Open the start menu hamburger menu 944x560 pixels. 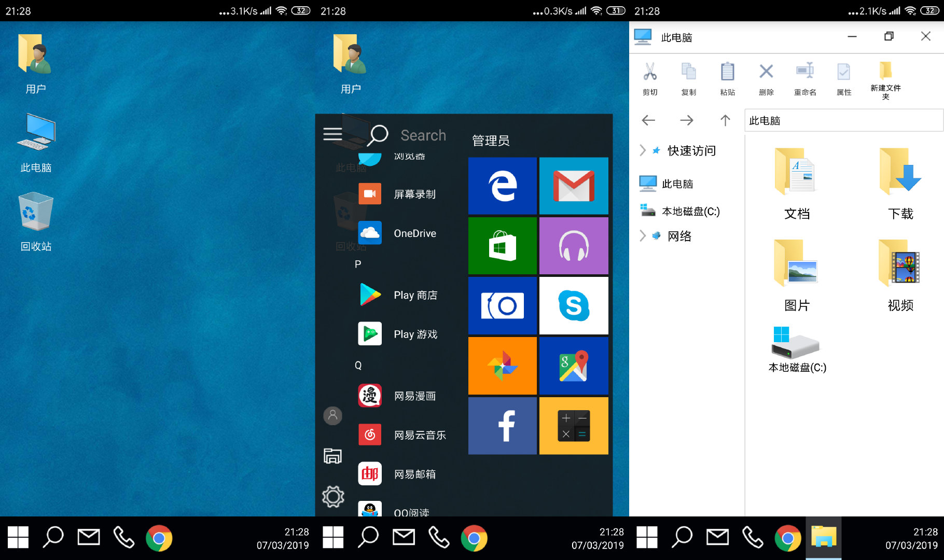(332, 133)
